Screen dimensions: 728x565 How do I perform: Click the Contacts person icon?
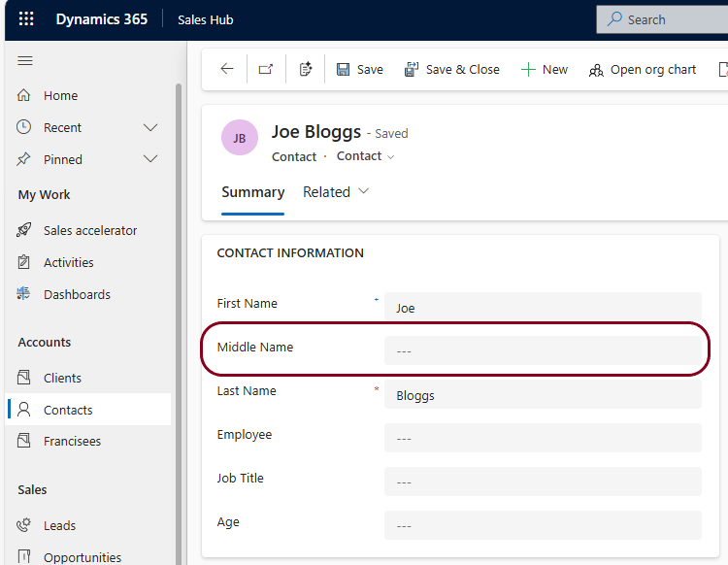23,410
